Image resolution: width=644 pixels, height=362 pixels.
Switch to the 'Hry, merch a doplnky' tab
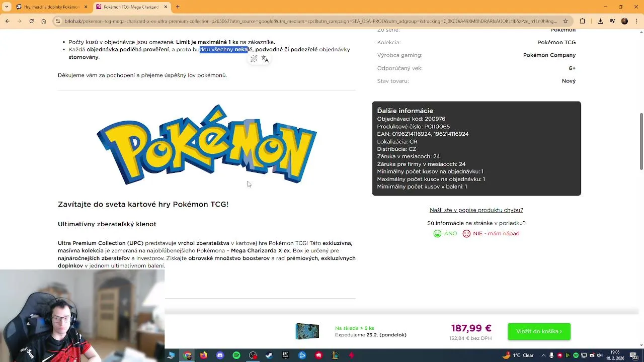coord(51,7)
